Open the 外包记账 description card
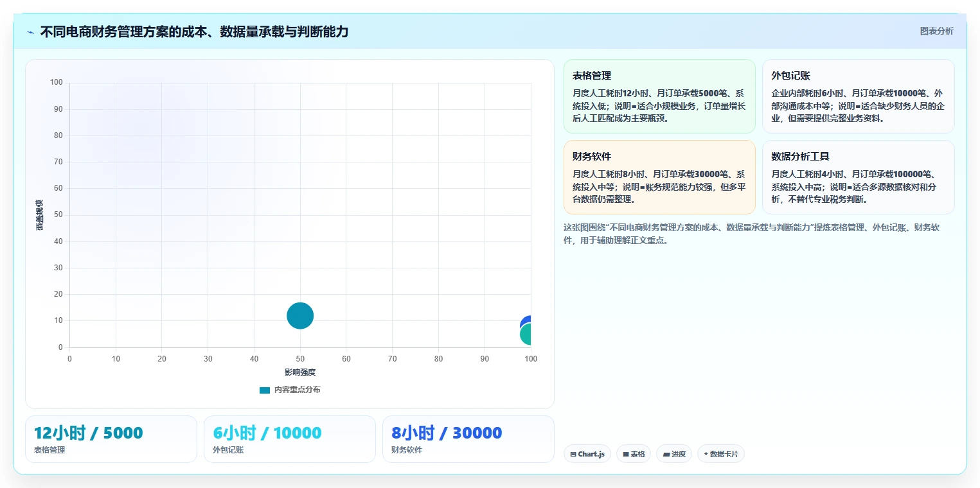Image resolution: width=980 pixels, height=488 pixels. click(x=858, y=96)
